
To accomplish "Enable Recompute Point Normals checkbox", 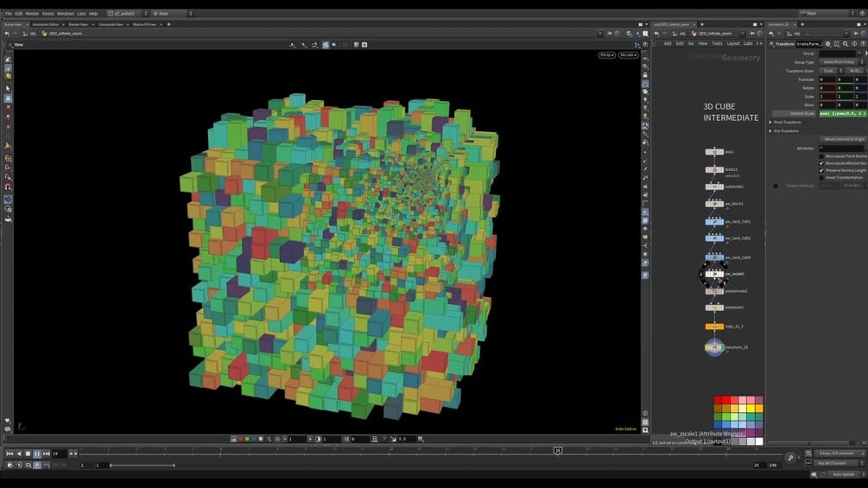I will (x=821, y=155).
